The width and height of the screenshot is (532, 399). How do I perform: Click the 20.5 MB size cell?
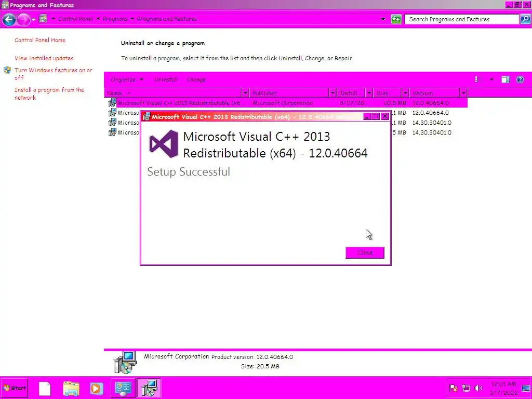click(395, 103)
